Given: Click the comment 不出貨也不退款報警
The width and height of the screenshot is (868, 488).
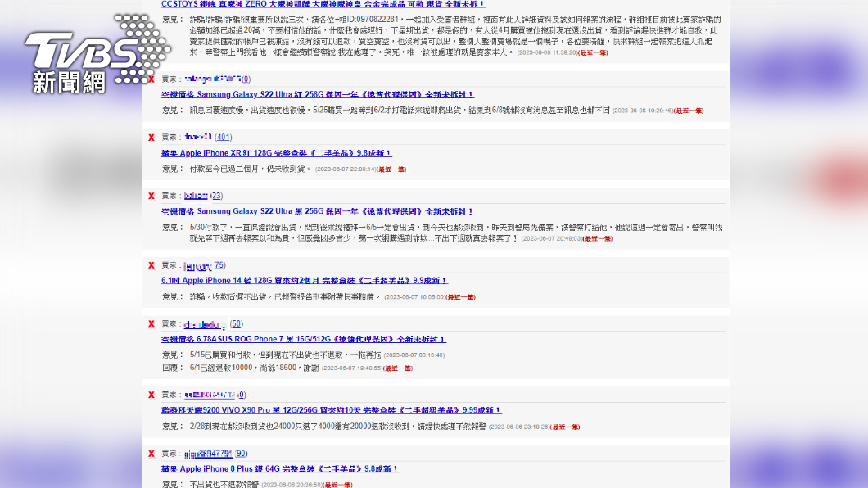Looking at the screenshot, I should pos(224,484).
